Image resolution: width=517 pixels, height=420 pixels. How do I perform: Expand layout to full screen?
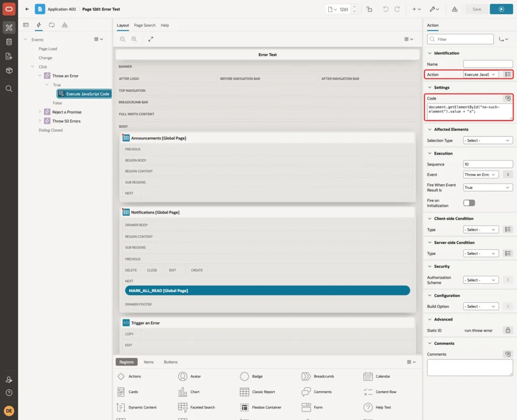pos(150,39)
